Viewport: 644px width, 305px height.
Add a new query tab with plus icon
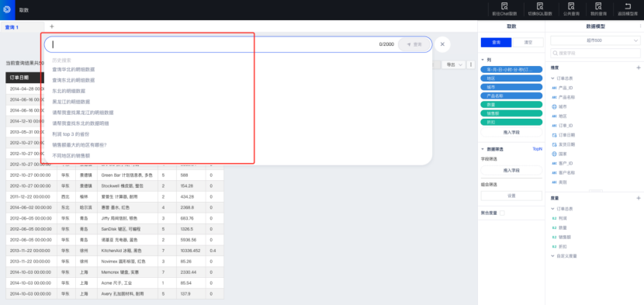point(52,26)
